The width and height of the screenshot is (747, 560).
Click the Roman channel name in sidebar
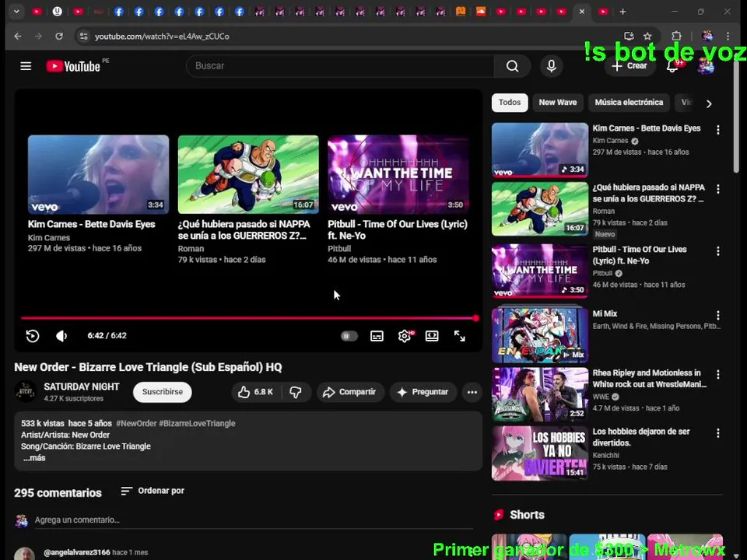(x=604, y=211)
